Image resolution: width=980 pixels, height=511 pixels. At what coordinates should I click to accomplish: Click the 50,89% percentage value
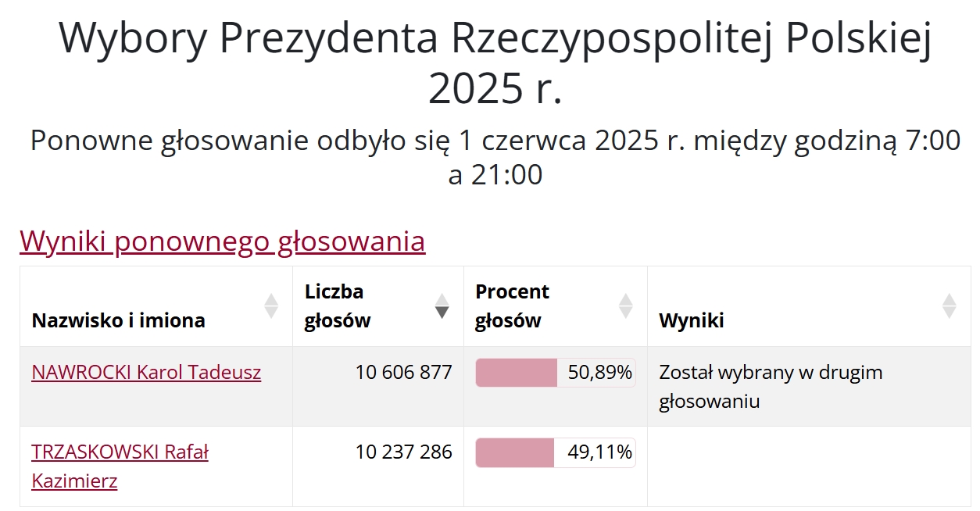point(599,373)
